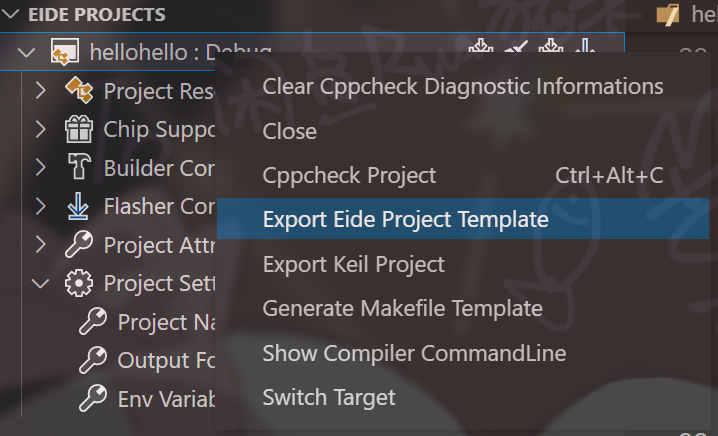Collapse the Project Settings node
718x436 pixels.
[x=41, y=283]
